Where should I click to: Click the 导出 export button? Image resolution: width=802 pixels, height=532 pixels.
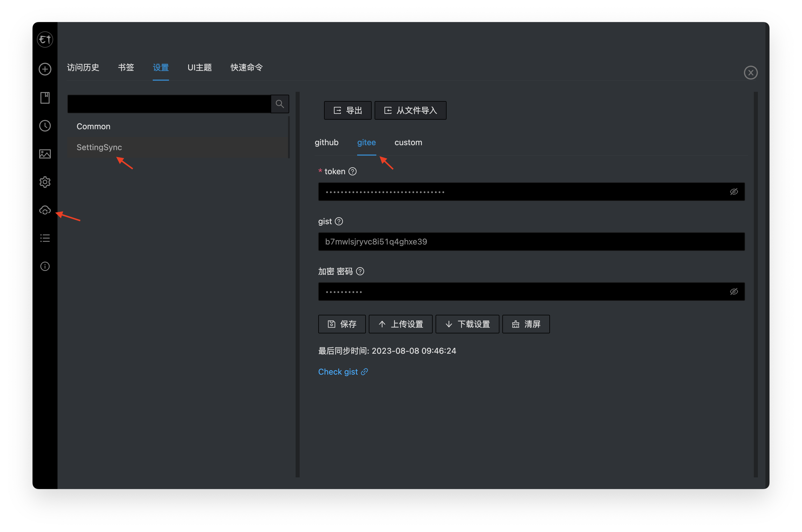347,110
